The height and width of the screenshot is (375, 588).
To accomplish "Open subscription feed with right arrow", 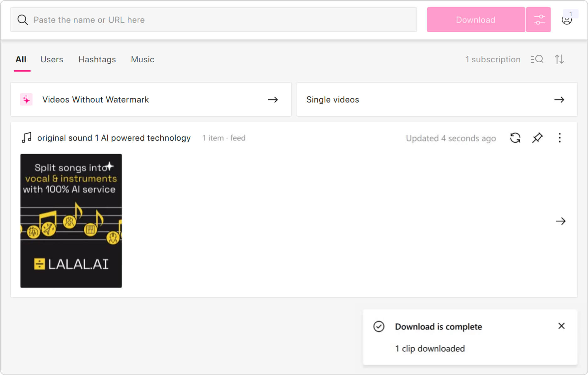I will tap(560, 221).
